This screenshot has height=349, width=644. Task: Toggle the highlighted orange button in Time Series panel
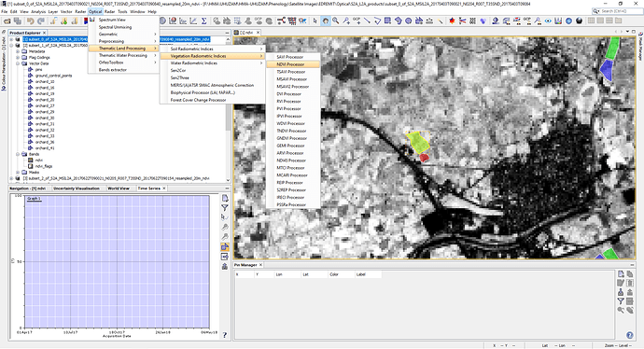click(225, 247)
